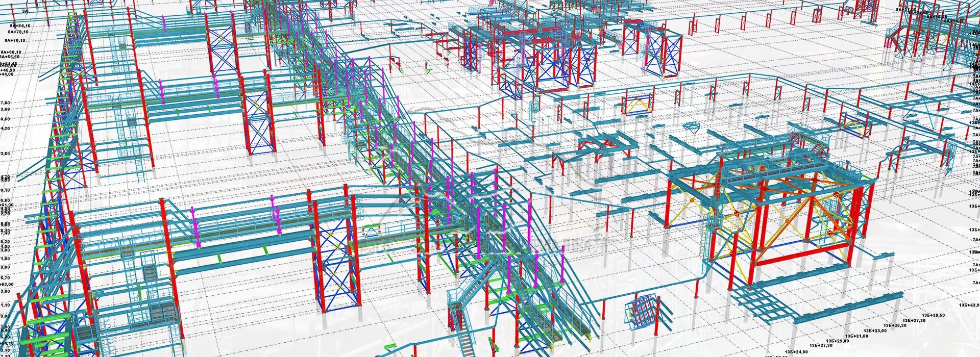Select the grid label "8A+70,10"
This screenshot has width=980, height=357.
click(x=15, y=40)
